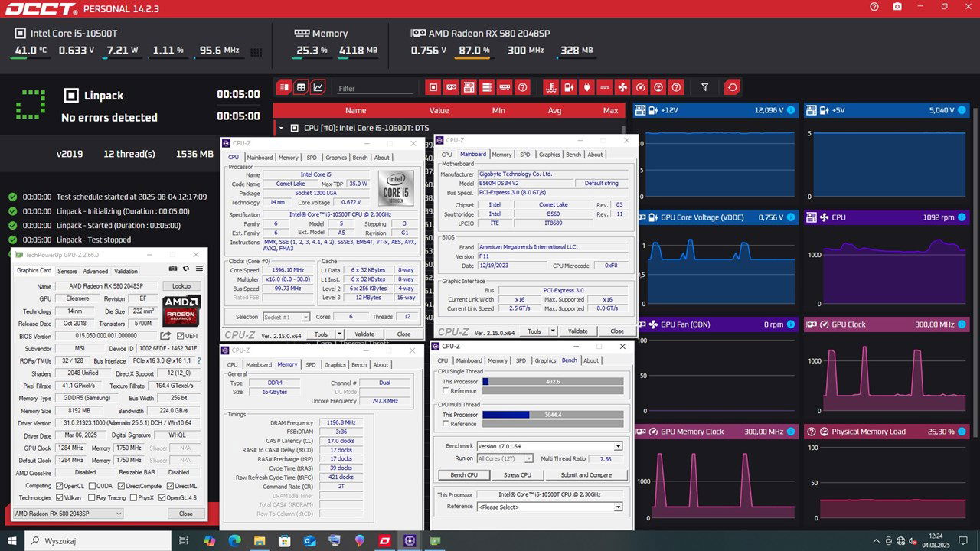Viewport: 980px width, 551px height.
Task: Click the Filter input field in OCCT
Action: (375, 89)
